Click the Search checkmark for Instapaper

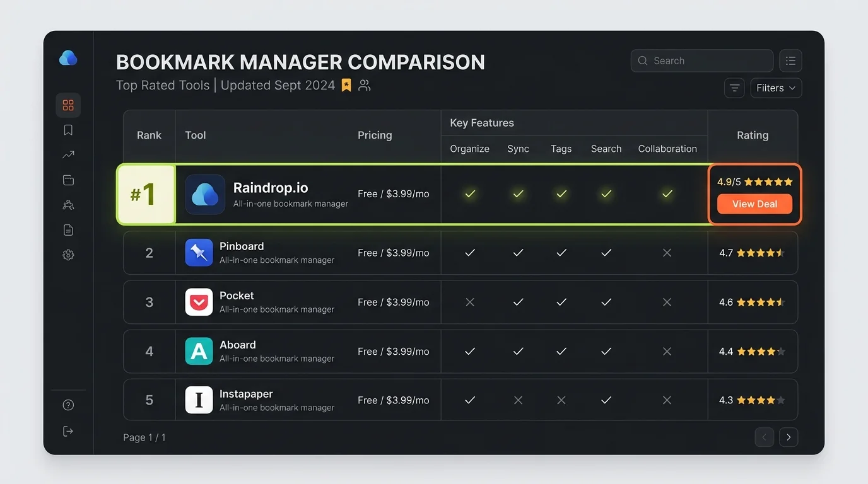point(606,400)
